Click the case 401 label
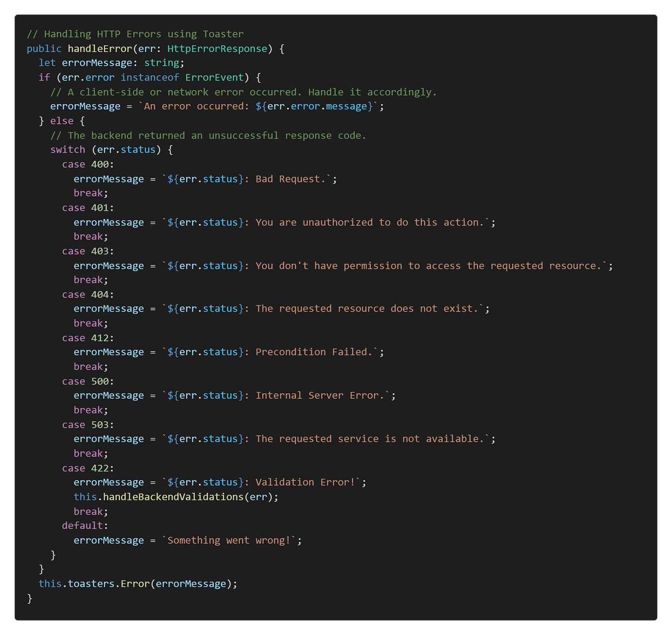This screenshot has height=635, width=672. pos(86,207)
